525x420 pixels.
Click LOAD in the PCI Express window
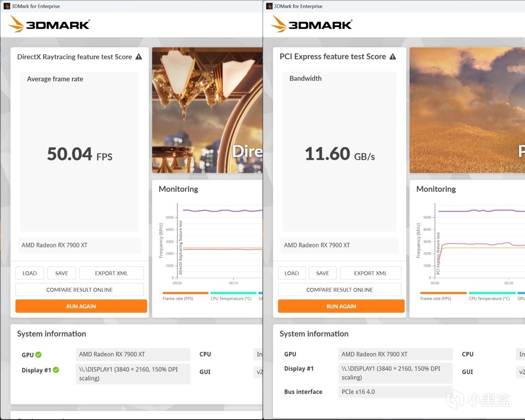[292, 273]
